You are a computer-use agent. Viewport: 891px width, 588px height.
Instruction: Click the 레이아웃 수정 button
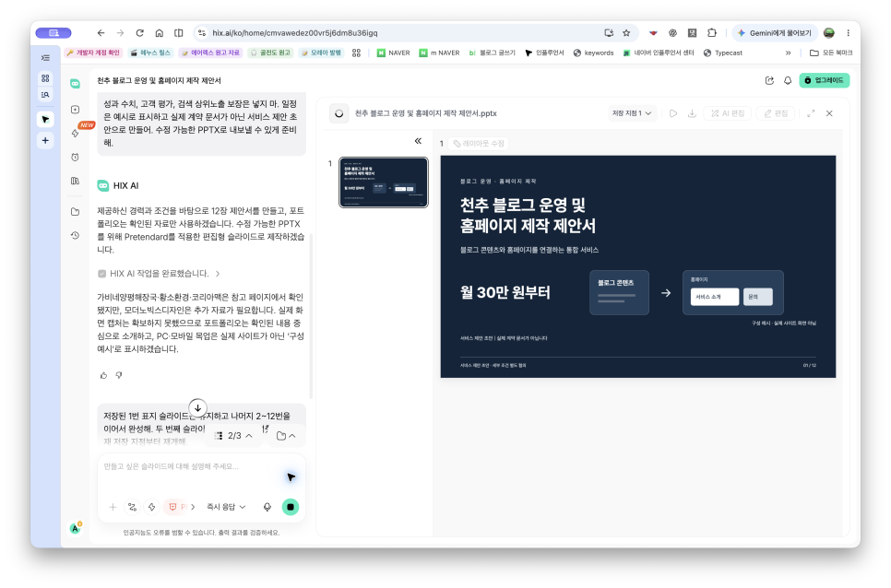pos(479,144)
